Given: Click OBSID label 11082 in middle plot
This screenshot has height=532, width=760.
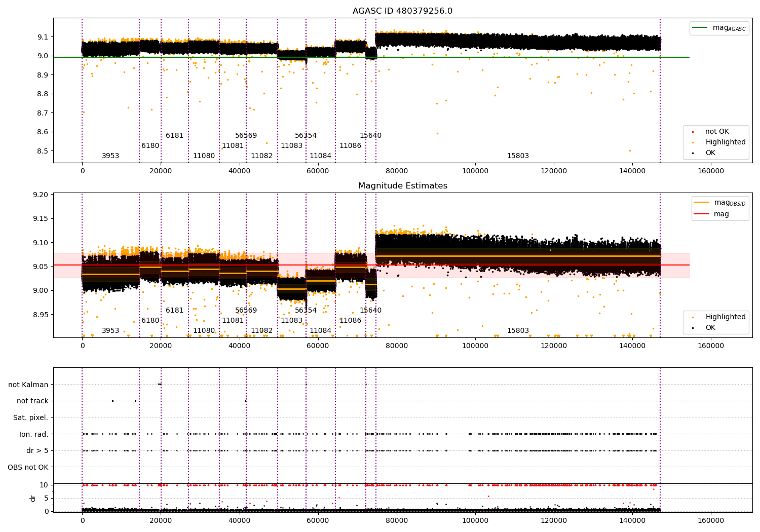Looking at the screenshot, I should 261,331.
